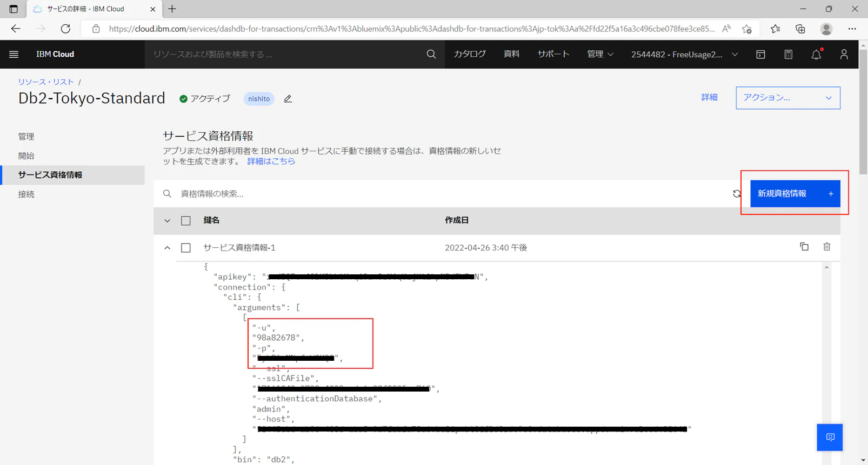Viewport: 868px width, 465px height.
Task: Click the date 2022-04-26 3:40 午後
Action: [x=486, y=247]
